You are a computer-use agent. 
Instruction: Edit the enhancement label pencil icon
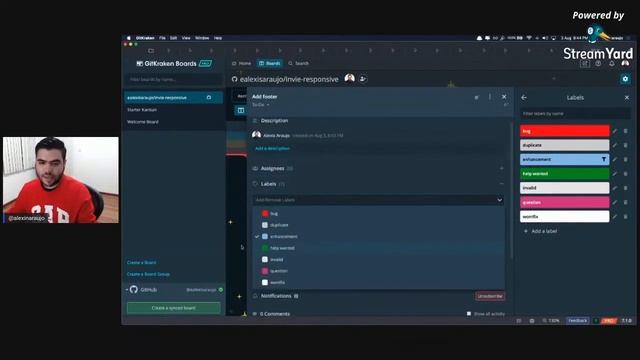[x=615, y=160]
